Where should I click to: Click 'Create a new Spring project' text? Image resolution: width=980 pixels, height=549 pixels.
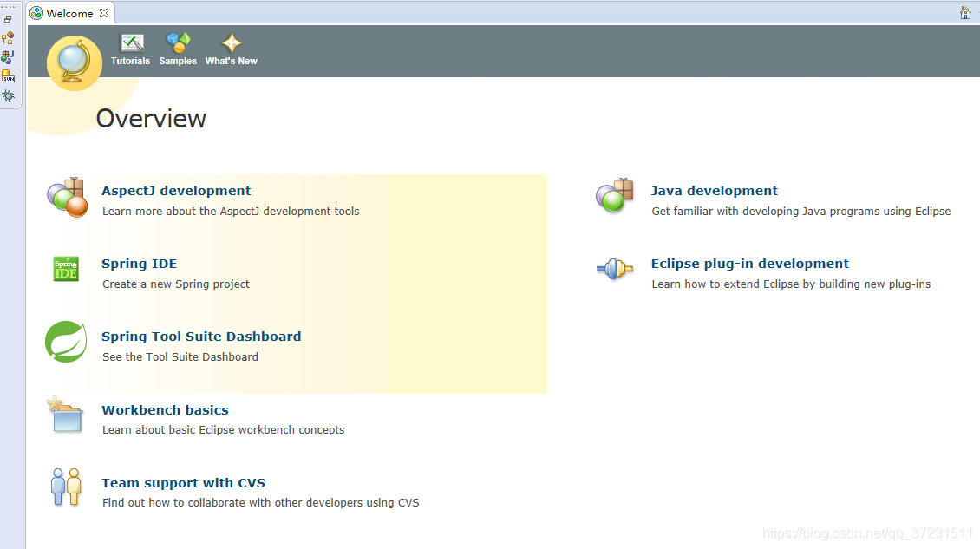(176, 284)
